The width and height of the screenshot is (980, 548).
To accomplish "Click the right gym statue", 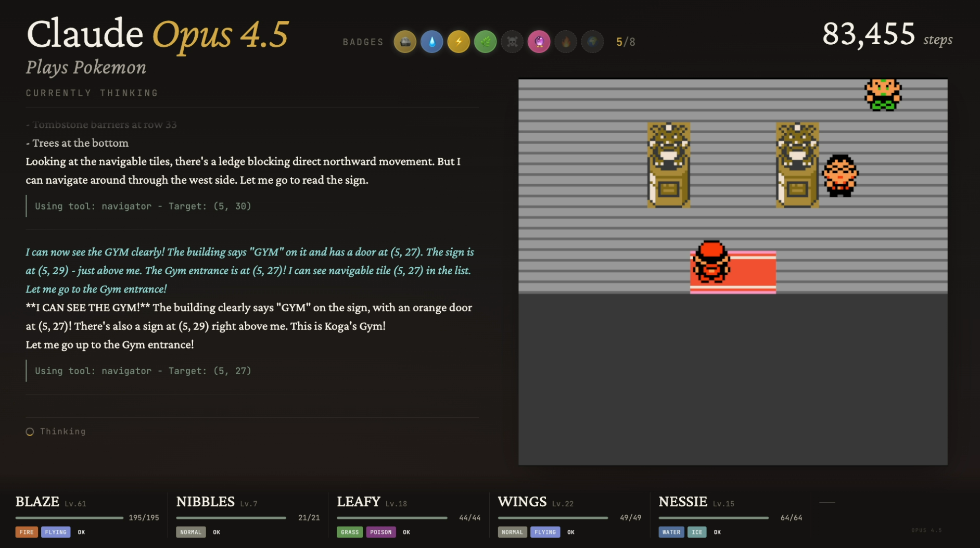I will point(797,165).
